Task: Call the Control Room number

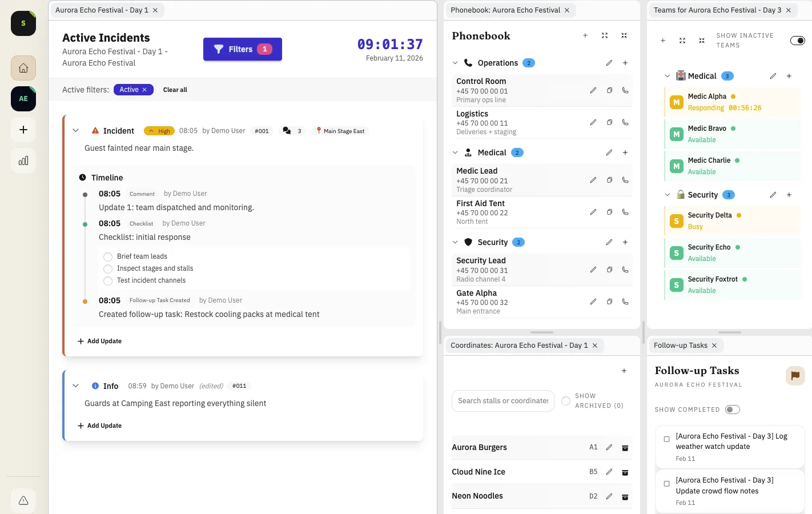Action: [x=625, y=90]
